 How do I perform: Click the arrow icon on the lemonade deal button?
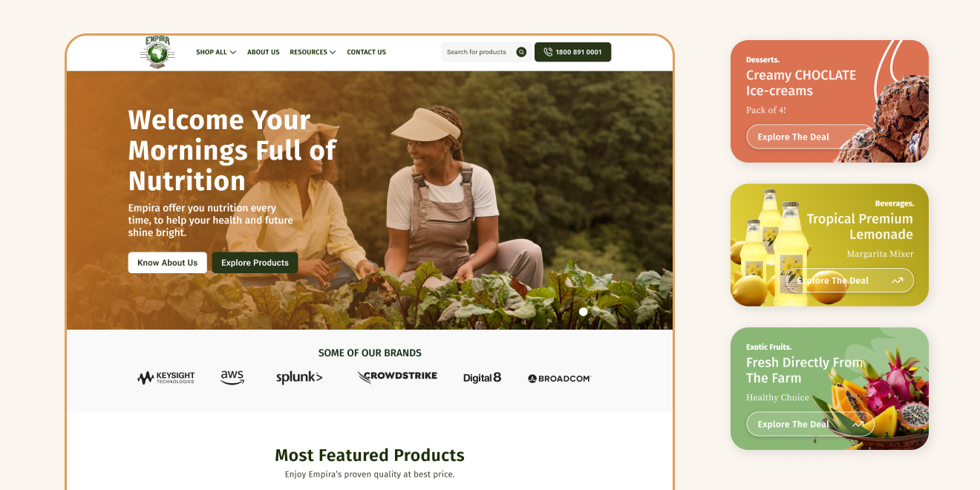point(897,281)
